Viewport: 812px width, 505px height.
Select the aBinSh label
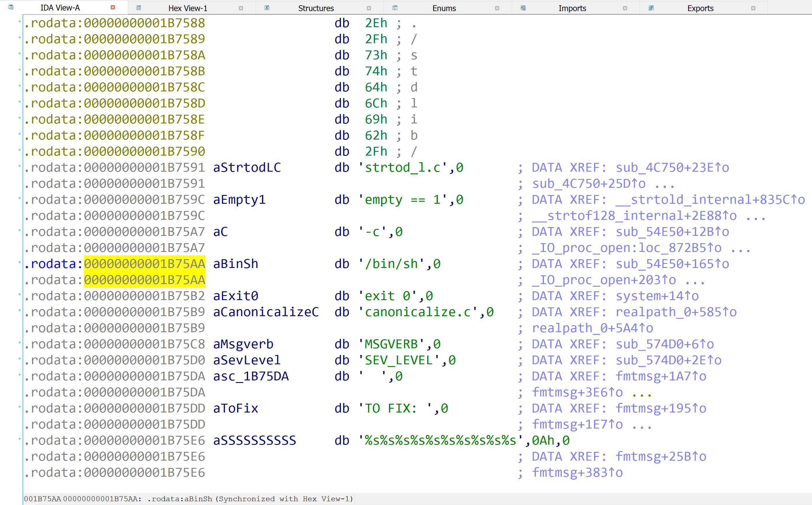point(236,264)
